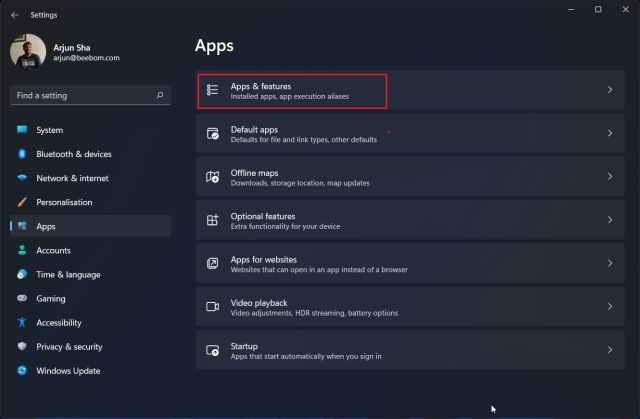Open Default apps title
The height and width of the screenshot is (419, 640).
coord(254,130)
